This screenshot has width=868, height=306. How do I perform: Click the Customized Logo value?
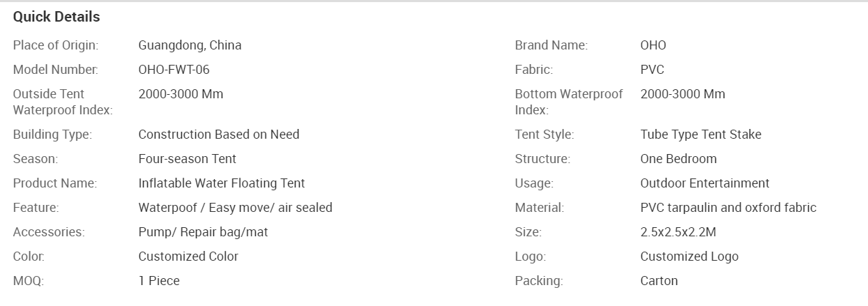tap(690, 257)
